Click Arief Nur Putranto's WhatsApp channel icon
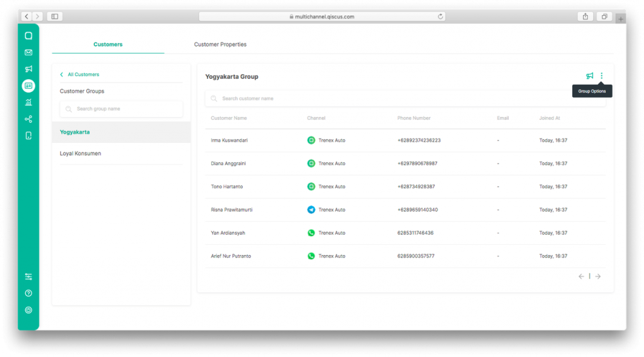The width and height of the screenshot is (644, 357). click(311, 256)
